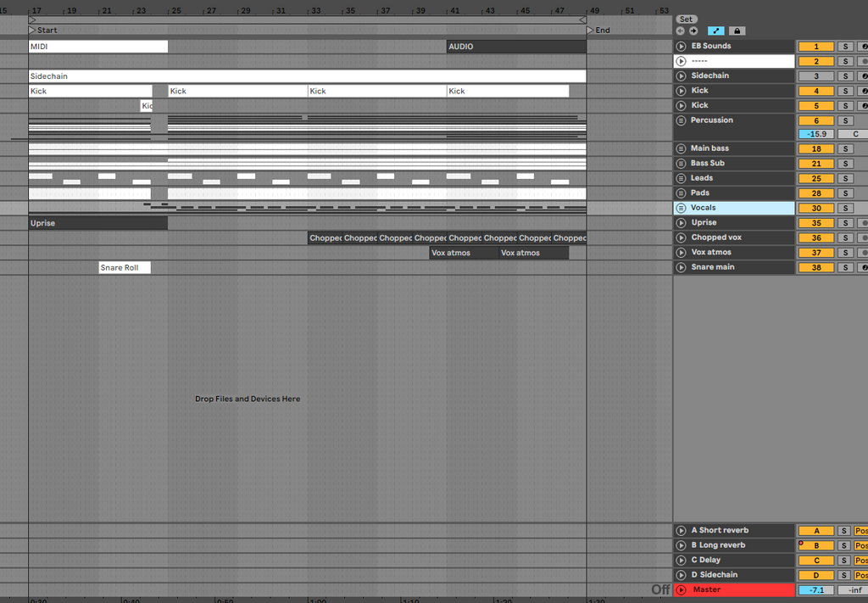Unfold the Vocals group
This screenshot has width=868, height=603.
[682, 208]
